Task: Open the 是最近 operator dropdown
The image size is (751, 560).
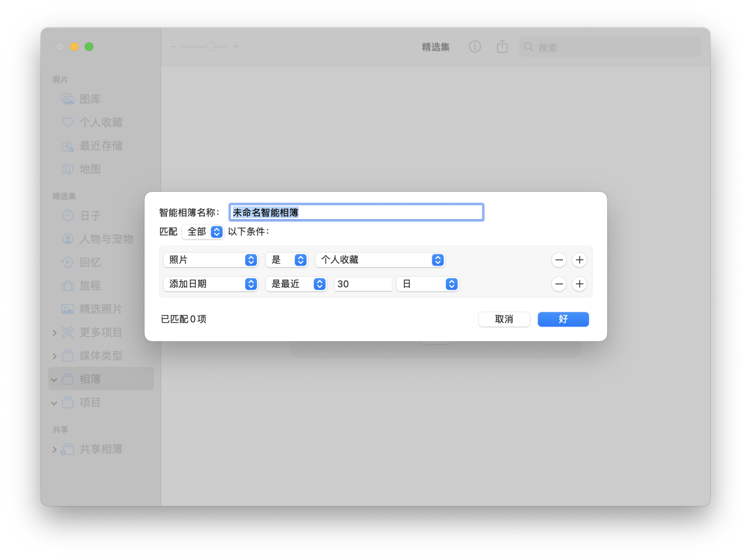Action: click(296, 284)
